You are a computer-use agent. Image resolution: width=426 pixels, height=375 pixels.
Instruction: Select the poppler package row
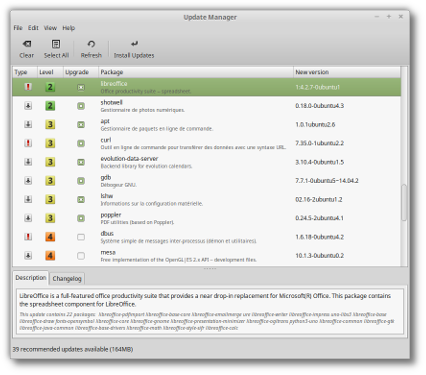coord(207,218)
